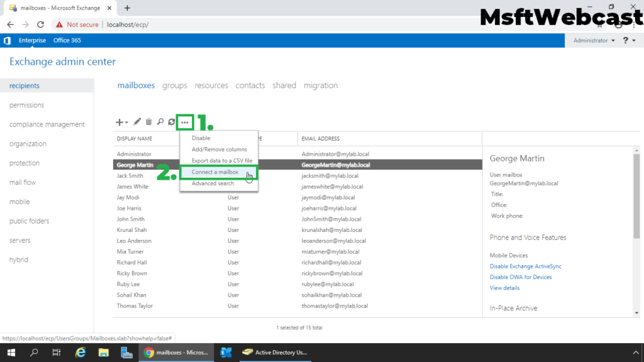Screen dimensions: 644x362
Task: Open the more options ellipsis button
Action: (x=185, y=123)
